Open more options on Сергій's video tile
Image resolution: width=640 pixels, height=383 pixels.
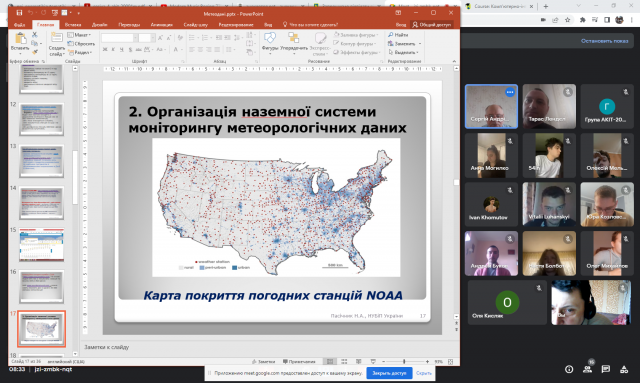coord(509,92)
